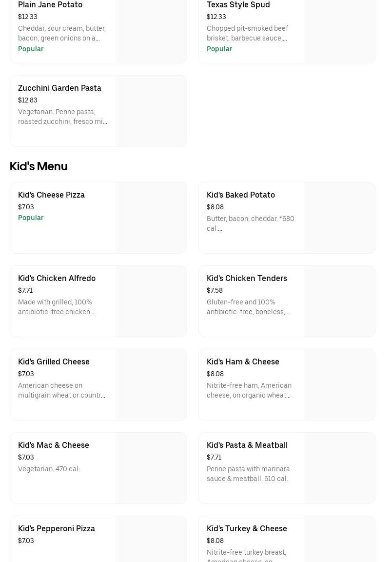Select the Texas Style Spud item
392x562 pixels.
click(x=238, y=5)
